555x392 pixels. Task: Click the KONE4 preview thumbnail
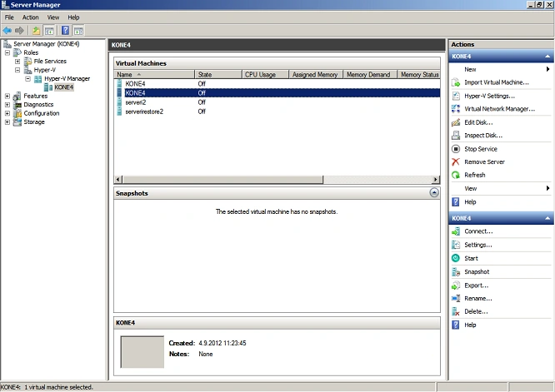click(142, 352)
